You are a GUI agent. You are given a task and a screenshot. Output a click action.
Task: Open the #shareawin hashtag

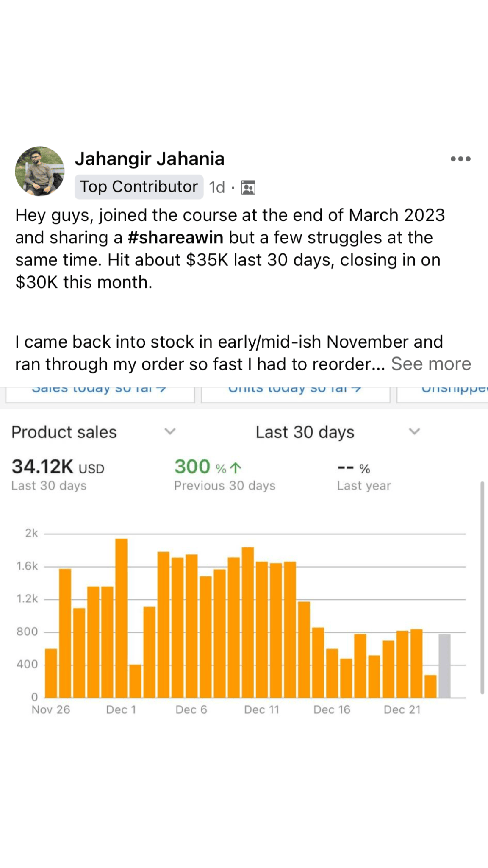pyautogui.click(x=175, y=238)
